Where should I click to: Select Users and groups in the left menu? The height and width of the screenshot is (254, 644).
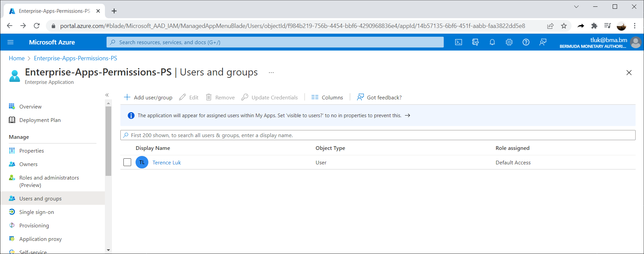(52, 198)
